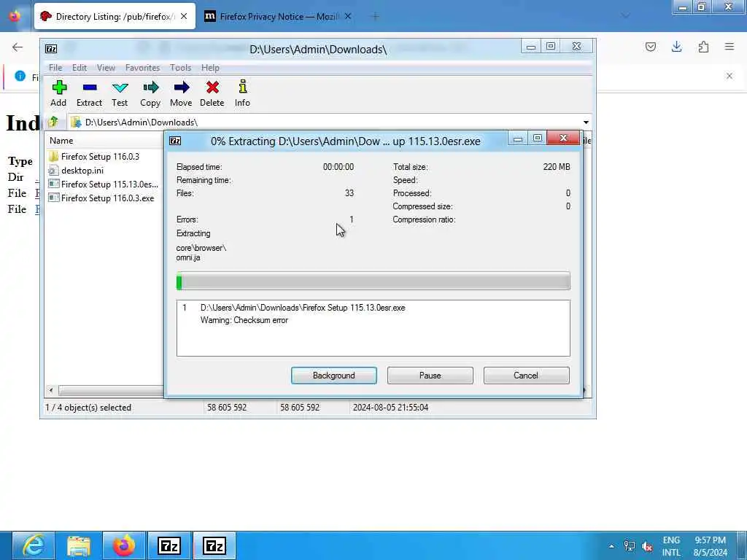Dismiss the Firefox notification bar
The height and width of the screenshot is (560, 747).
729,76
